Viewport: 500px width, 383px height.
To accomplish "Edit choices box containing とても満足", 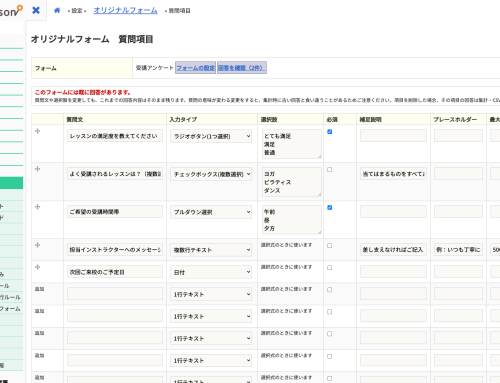I will [292, 144].
